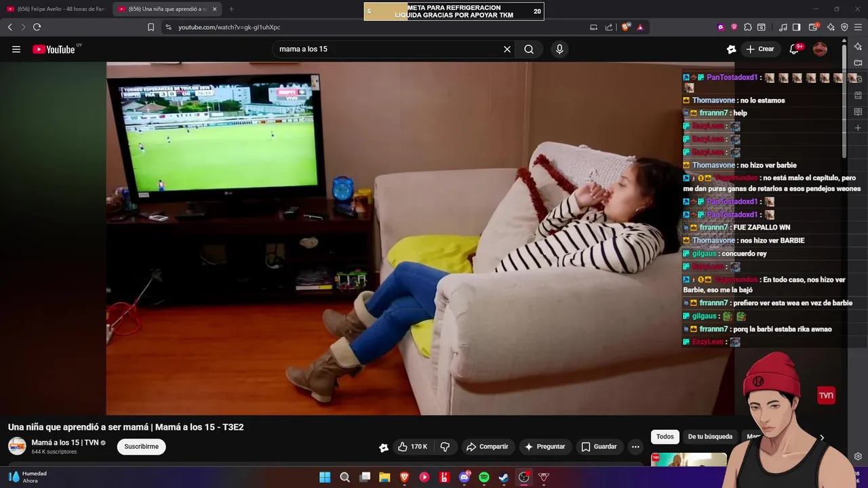Like the video showing 170 K
The image size is (868, 488).
point(412,447)
